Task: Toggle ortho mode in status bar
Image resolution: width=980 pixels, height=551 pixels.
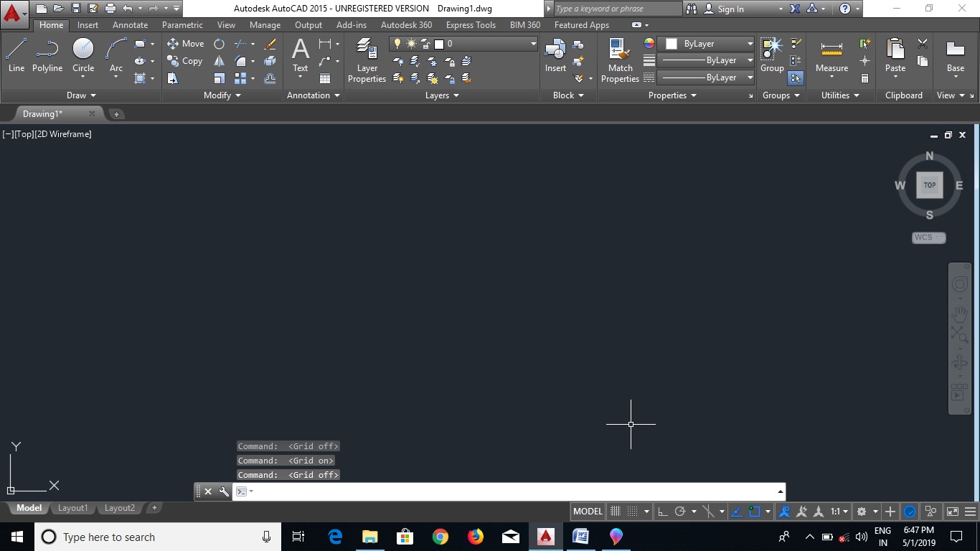Action: [x=662, y=512]
